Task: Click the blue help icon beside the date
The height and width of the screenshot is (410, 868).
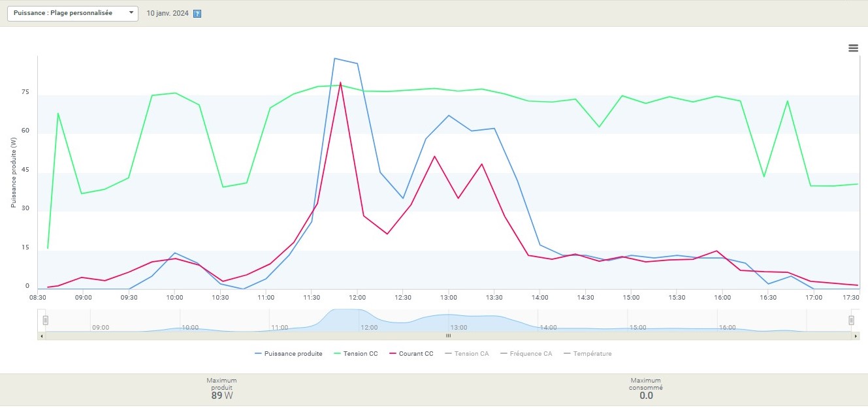Action: (x=197, y=14)
